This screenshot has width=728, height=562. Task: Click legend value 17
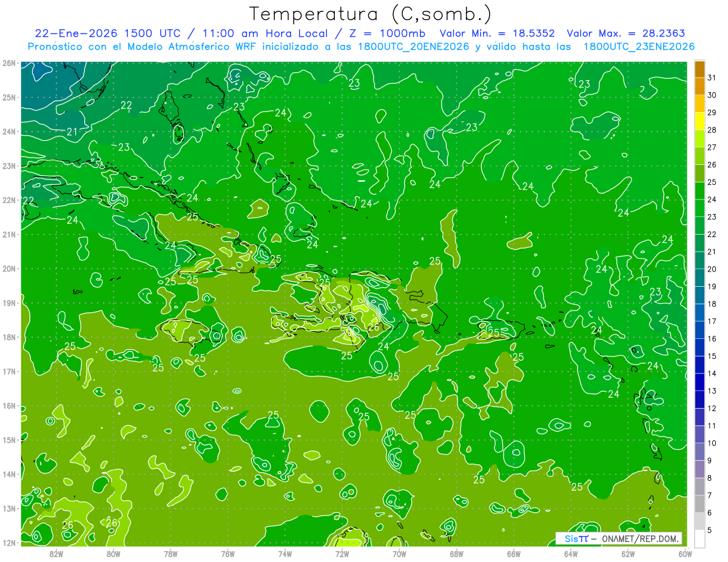tap(712, 321)
